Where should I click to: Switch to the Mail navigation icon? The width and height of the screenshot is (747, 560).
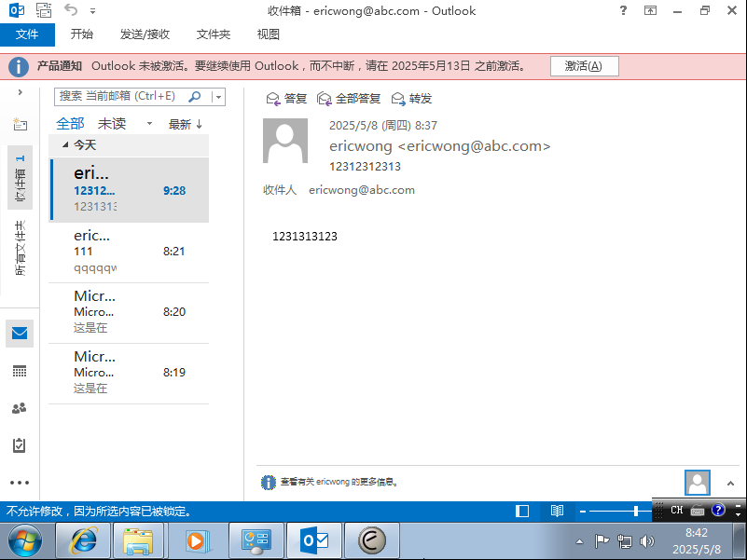(20, 334)
